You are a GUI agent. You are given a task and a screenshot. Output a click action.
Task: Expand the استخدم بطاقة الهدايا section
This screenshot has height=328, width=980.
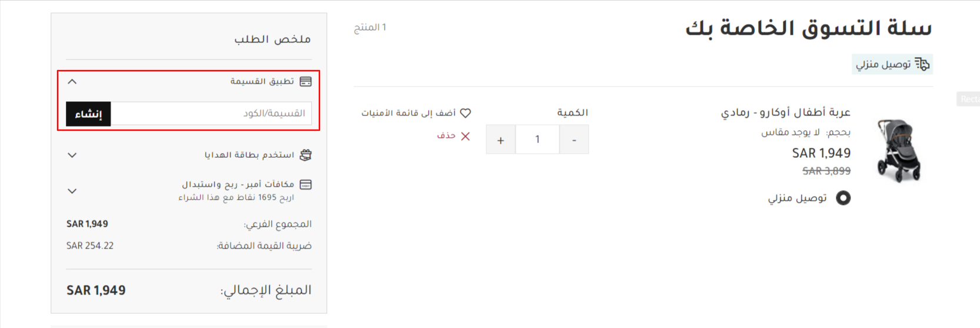pos(72,155)
